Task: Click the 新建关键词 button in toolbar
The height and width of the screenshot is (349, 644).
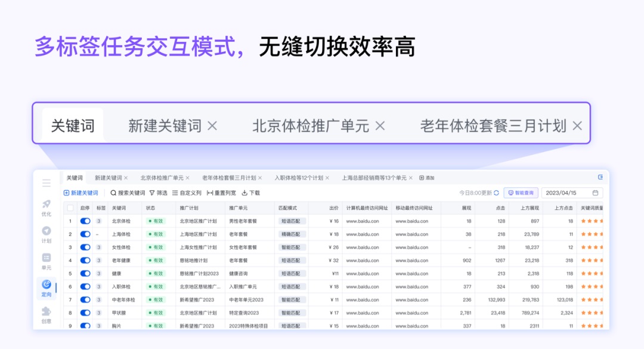Action: click(x=81, y=193)
